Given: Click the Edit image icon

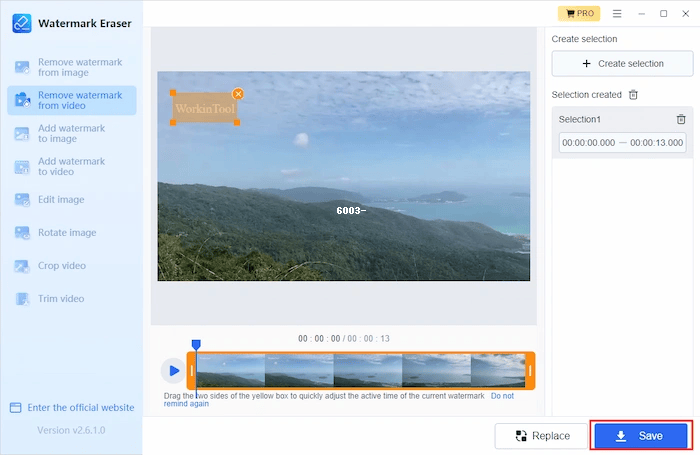Looking at the screenshot, I should (22, 200).
